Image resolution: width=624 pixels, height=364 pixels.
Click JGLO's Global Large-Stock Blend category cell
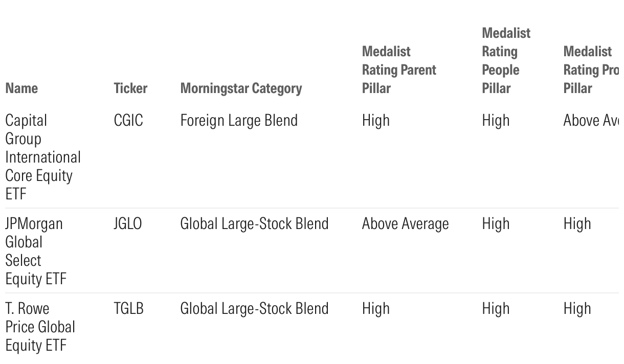click(254, 224)
